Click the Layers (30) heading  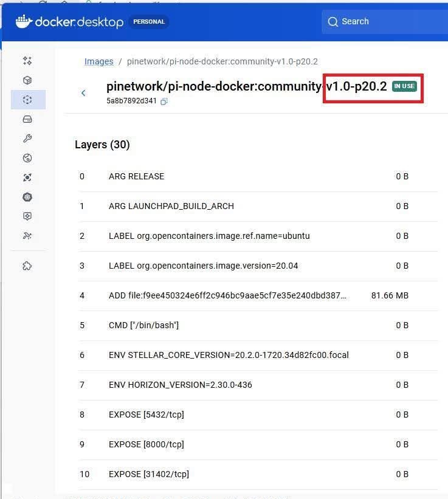point(102,145)
